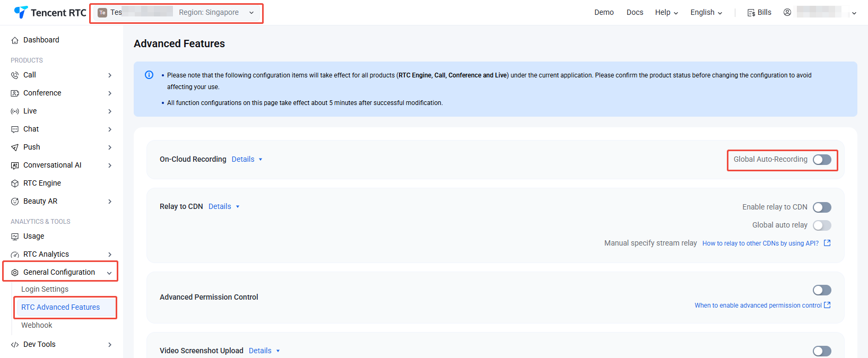Click external link icon beside CDN API link
Screen dimensions: 868x358
pos(827,243)
